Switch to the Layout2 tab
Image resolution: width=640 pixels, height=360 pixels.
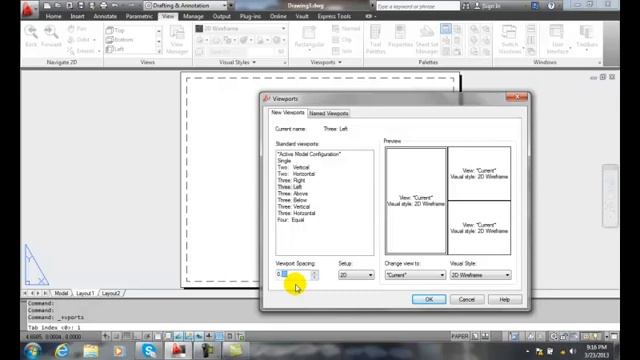tap(111, 293)
